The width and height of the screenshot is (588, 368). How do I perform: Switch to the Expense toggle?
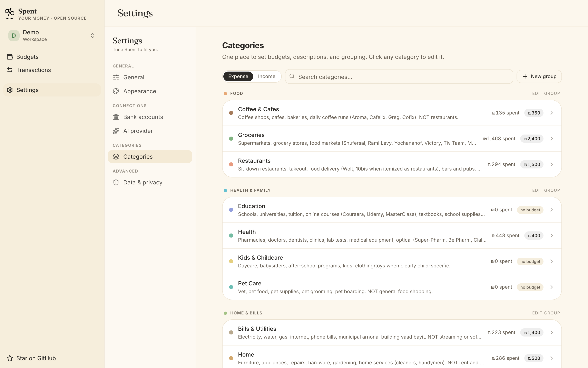[x=238, y=76]
